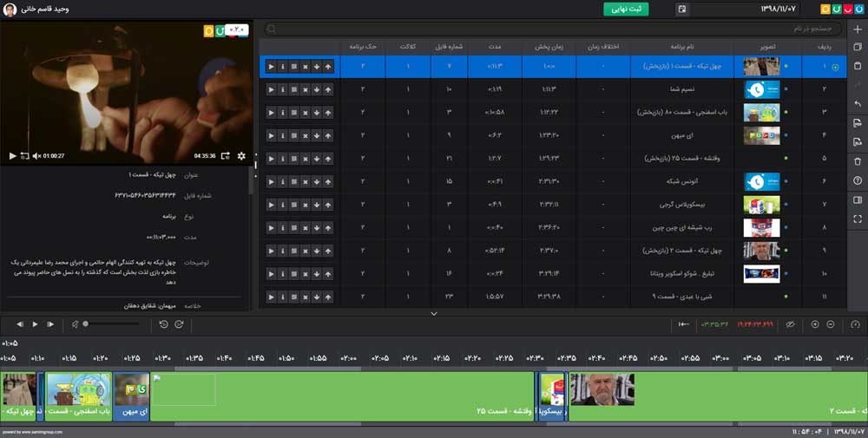Click the green ثبت نهایی submit button

tap(626, 9)
